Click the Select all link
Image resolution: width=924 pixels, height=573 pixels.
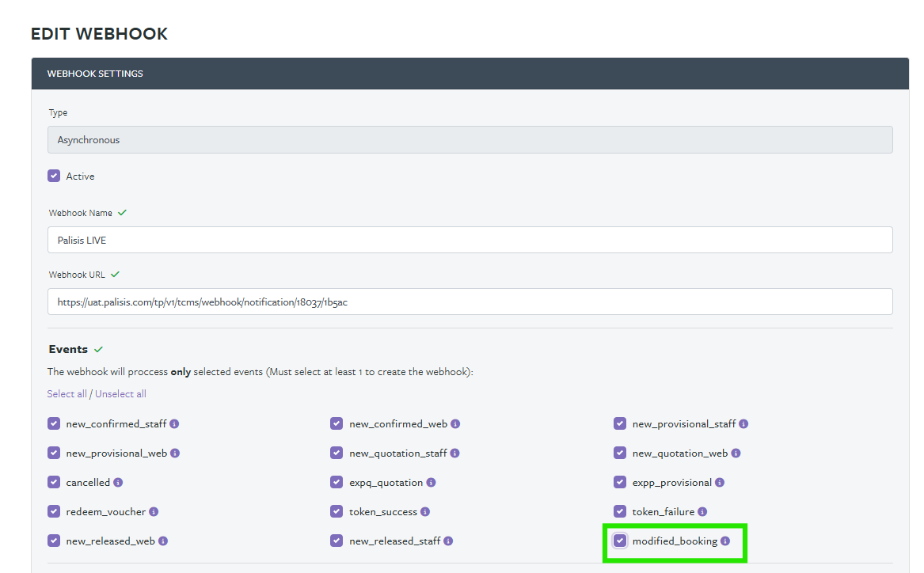pyautogui.click(x=67, y=394)
